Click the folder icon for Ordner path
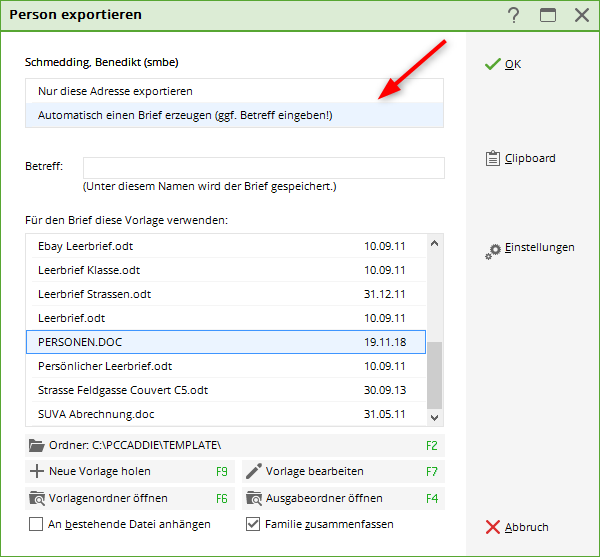600x557 pixels. click(37, 445)
